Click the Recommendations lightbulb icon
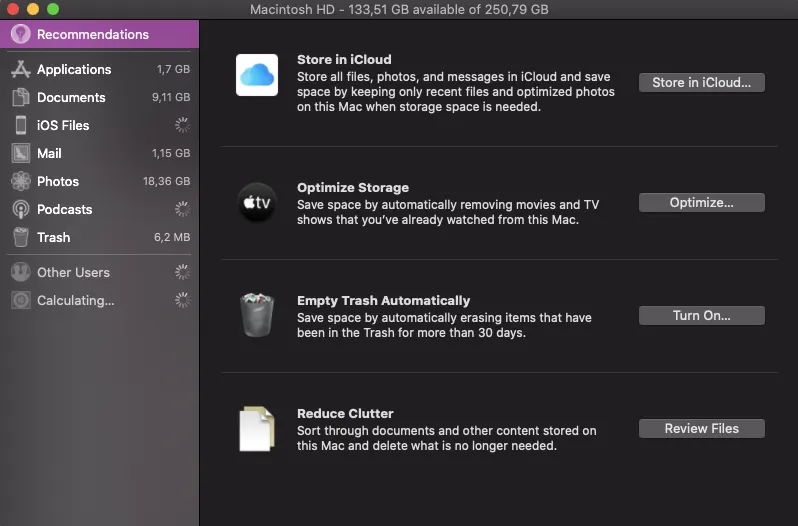798x526 pixels. (20, 34)
